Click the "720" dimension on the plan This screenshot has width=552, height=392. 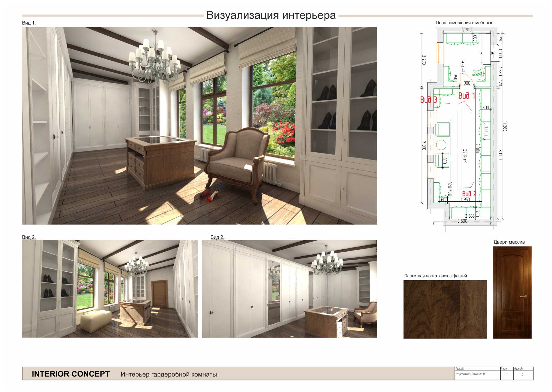pyautogui.click(x=500, y=39)
